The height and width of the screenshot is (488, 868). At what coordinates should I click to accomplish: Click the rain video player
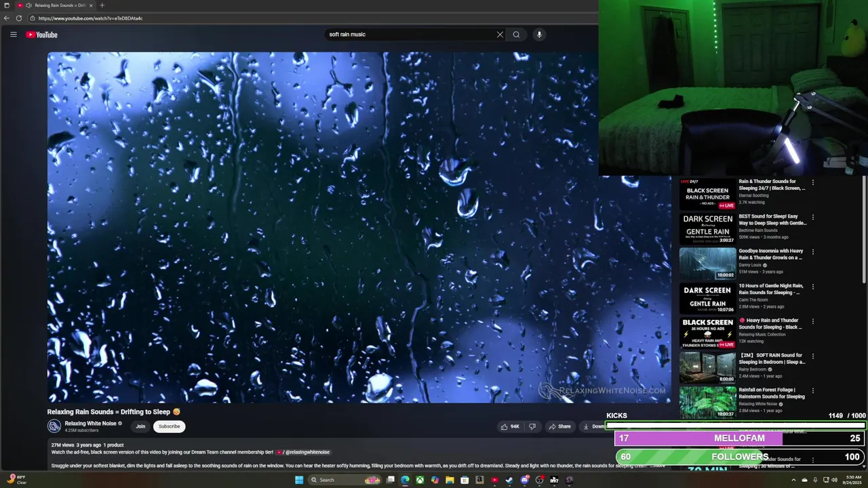359,228
